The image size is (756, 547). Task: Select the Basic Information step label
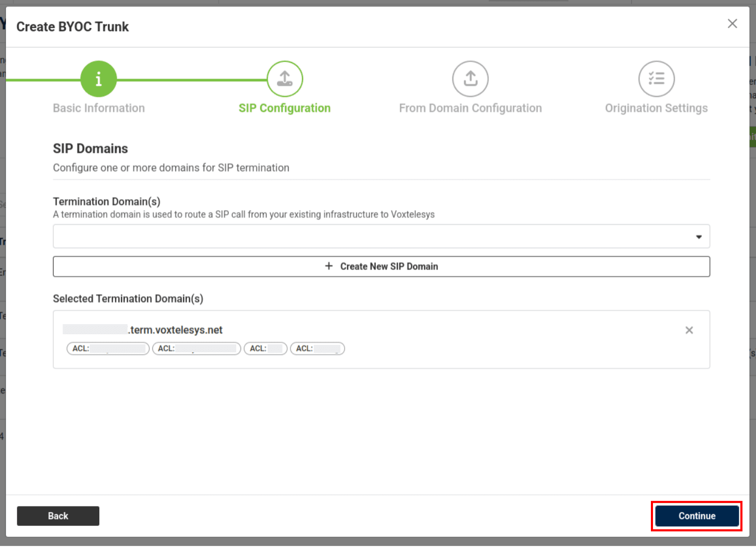pyautogui.click(x=99, y=108)
